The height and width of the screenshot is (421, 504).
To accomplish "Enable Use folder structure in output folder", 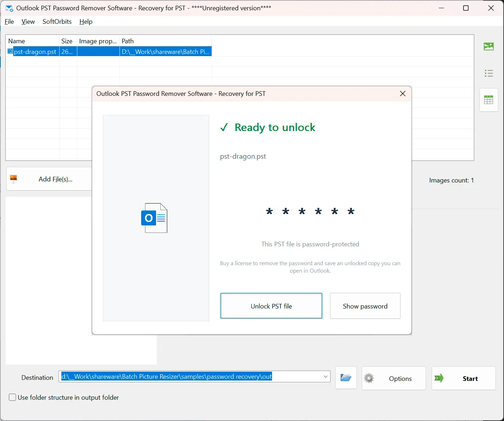I will click(x=12, y=398).
